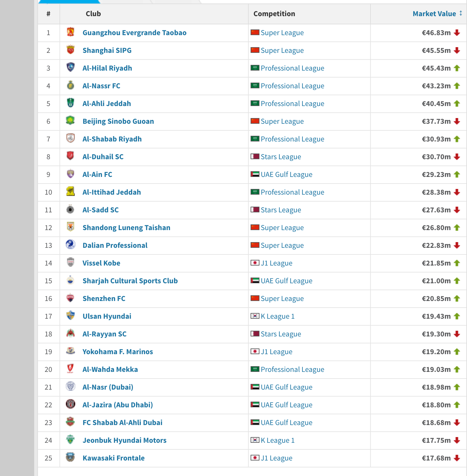467x476 pixels.
Task: Open Jeonbuk Hyundai Motors club link
Action: (x=124, y=440)
